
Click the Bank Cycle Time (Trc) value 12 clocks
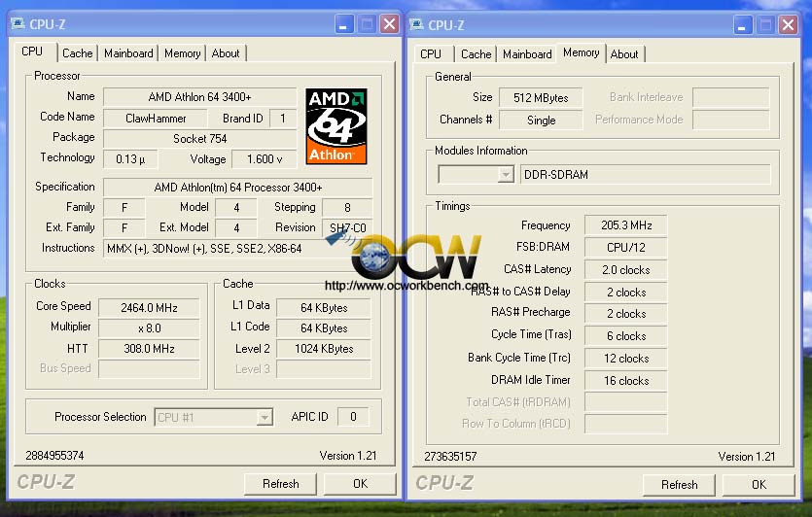pos(626,359)
